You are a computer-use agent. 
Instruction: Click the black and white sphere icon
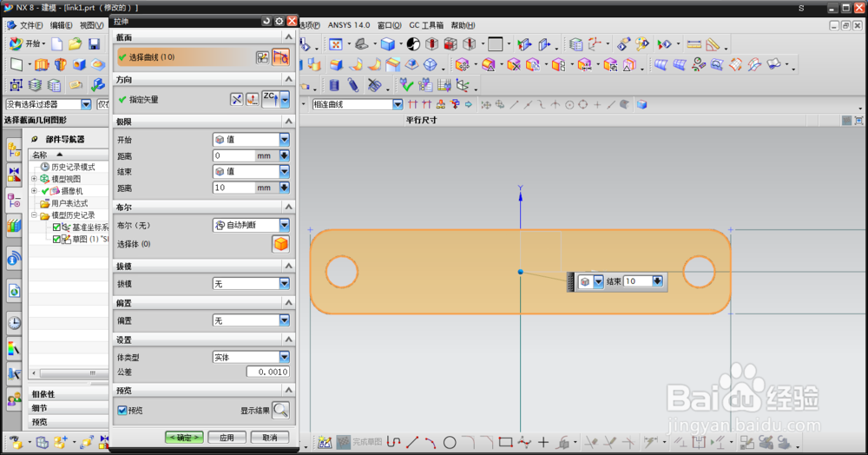(413, 44)
